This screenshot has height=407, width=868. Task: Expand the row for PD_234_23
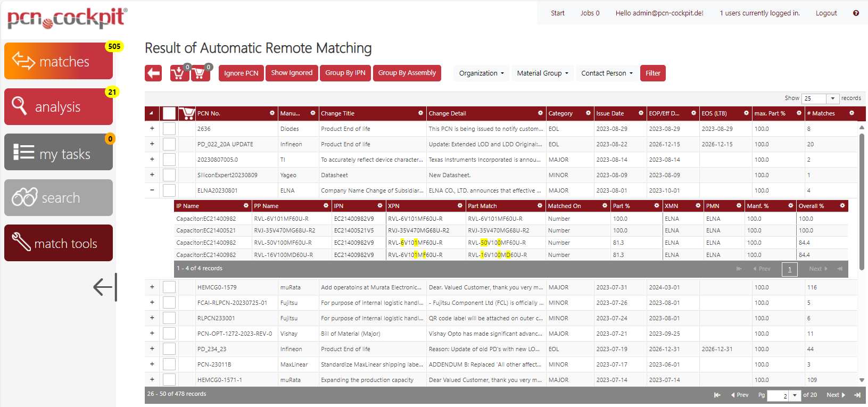click(152, 348)
